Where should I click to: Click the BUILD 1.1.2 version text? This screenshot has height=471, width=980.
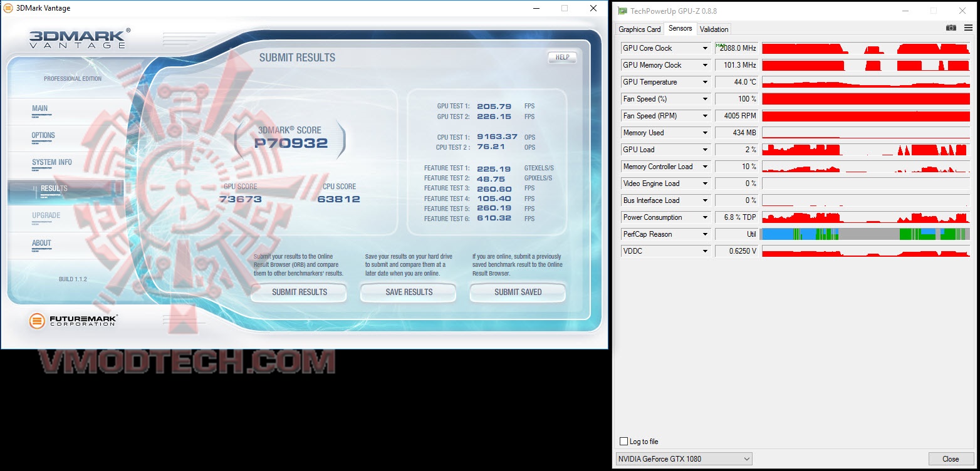[x=73, y=279]
